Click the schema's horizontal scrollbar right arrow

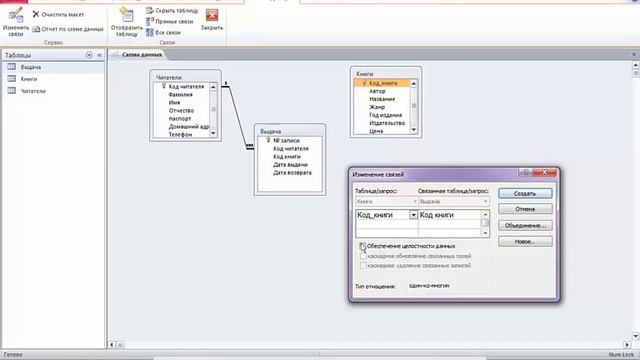pos(627,345)
